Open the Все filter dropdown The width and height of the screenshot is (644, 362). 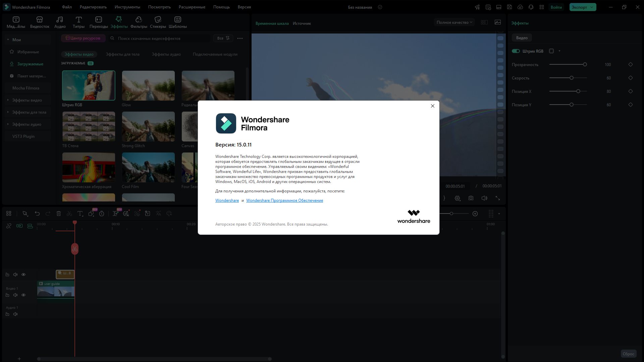click(223, 38)
